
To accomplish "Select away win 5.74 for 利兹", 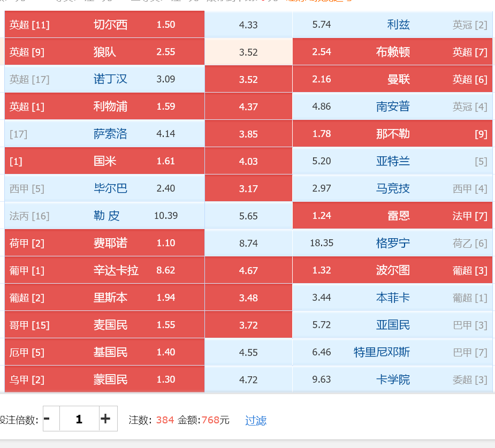I will click(x=392, y=24).
